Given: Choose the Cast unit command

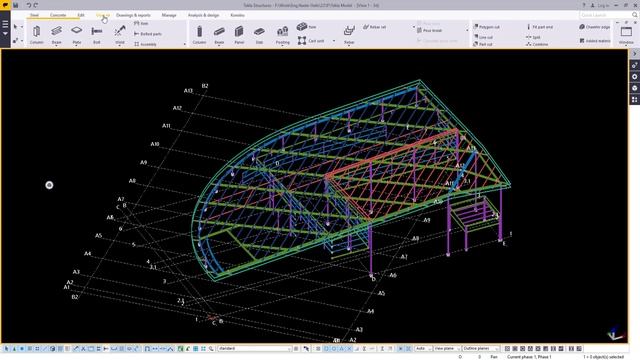Looking at the screenshot, I should pyautogui.click(x=311, y=41).
